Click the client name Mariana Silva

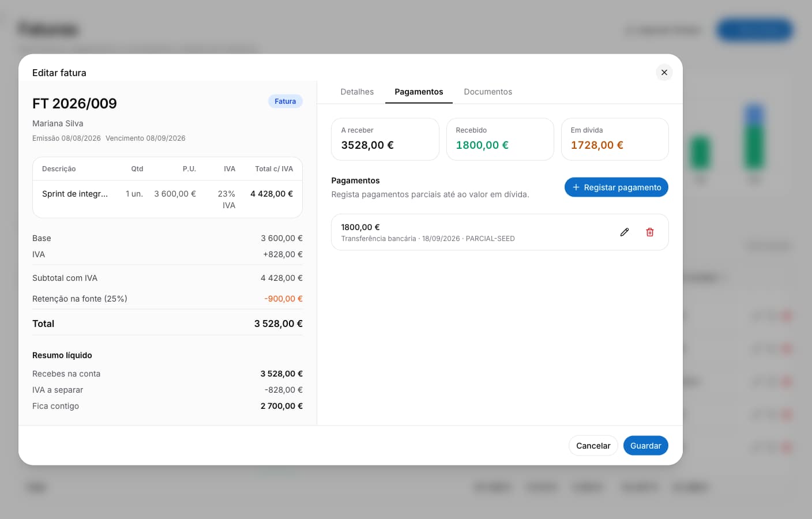coord(58,123)
